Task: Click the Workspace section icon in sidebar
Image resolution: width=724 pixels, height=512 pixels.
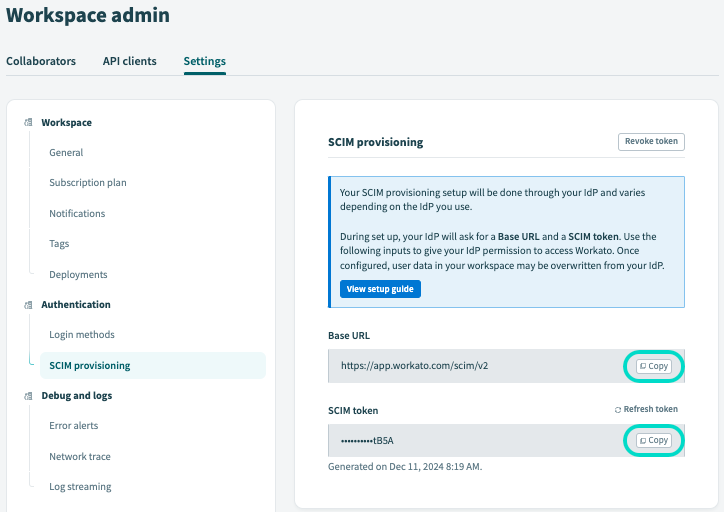Action: 28,122
